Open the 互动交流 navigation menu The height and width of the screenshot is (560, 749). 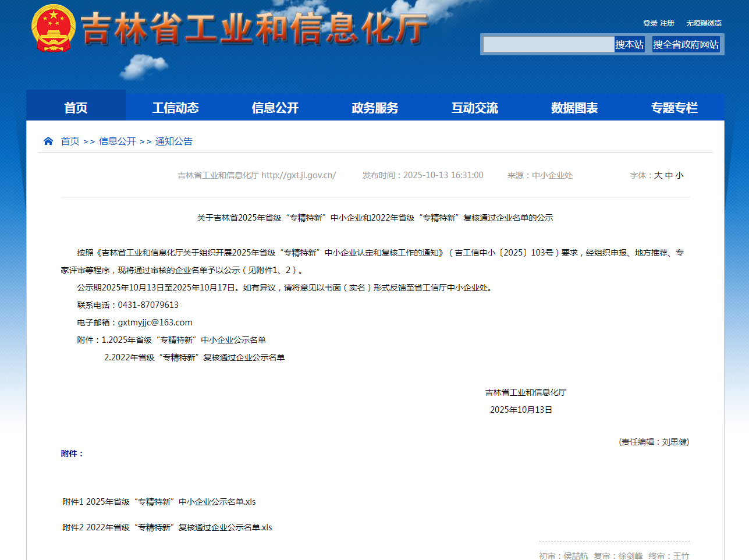tap(474, 107)
